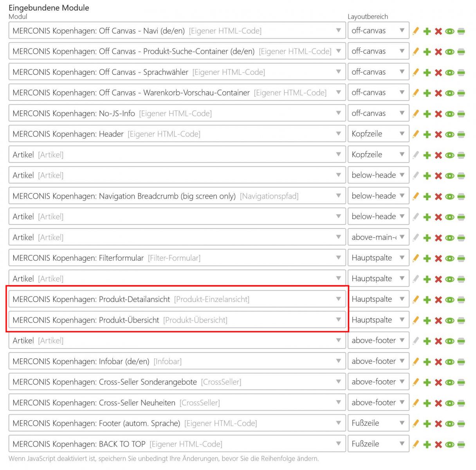Open the Filterformular module dropdown
Viewport: 476px width, 470px height.
coord(177,258)
